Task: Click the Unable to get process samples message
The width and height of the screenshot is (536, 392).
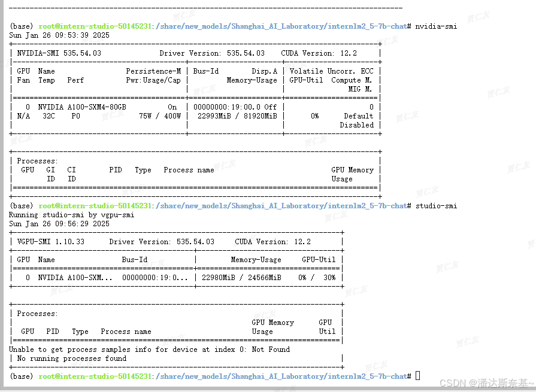Action: click(149, 350)
